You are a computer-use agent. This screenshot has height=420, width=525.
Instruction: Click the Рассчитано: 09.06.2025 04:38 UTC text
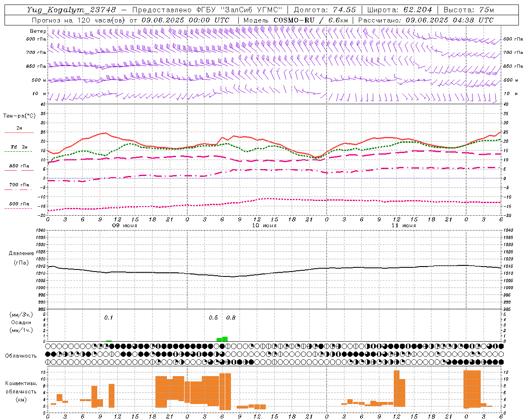(426, 20)
